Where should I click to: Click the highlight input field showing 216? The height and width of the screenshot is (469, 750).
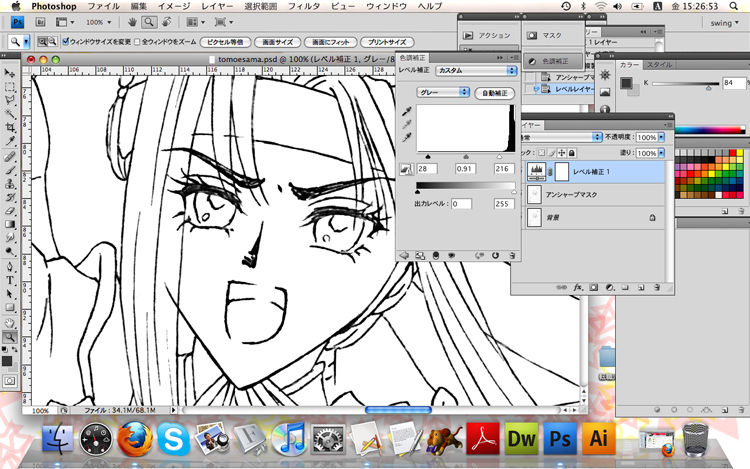(x=504, y=169)
